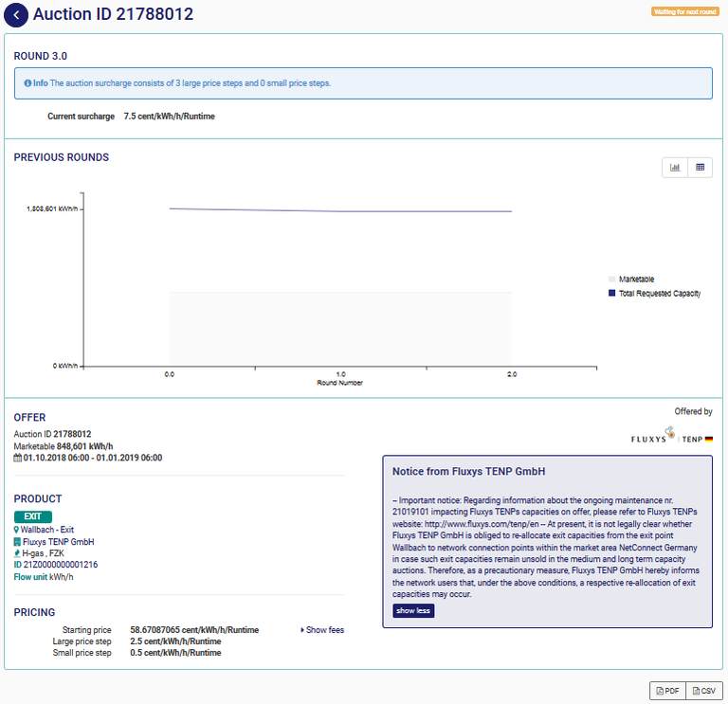Click the Total Requested Capacity chart line
728x704 pixels.
tap(341, 210)
